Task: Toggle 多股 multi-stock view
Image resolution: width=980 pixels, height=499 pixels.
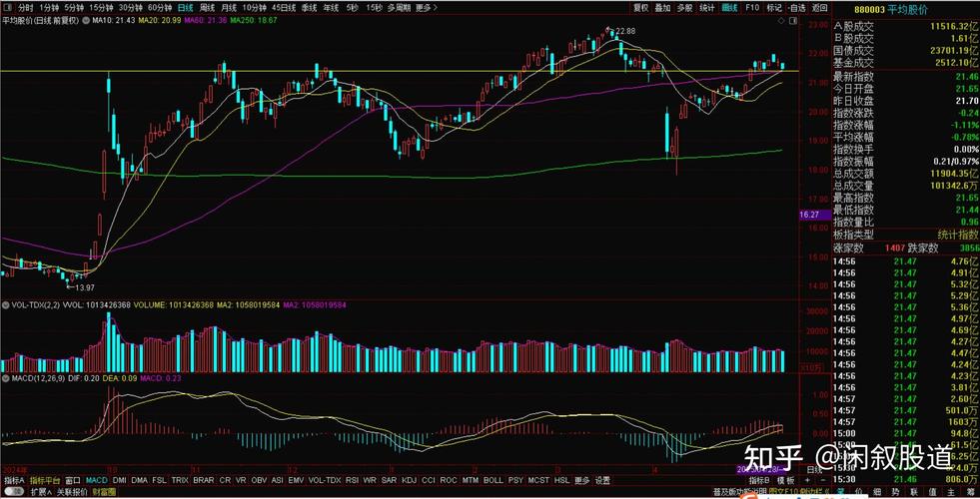Action: (685, 7)
